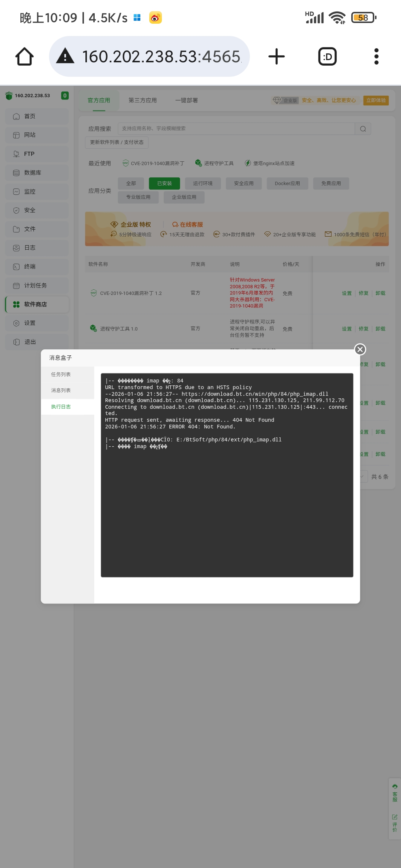Image resolution: width=401 pixels, height=868 pixels.
Task: Click CVE-2019-1040漏洞补丁 1.2 row icon
Action: [x=94, y=293]
